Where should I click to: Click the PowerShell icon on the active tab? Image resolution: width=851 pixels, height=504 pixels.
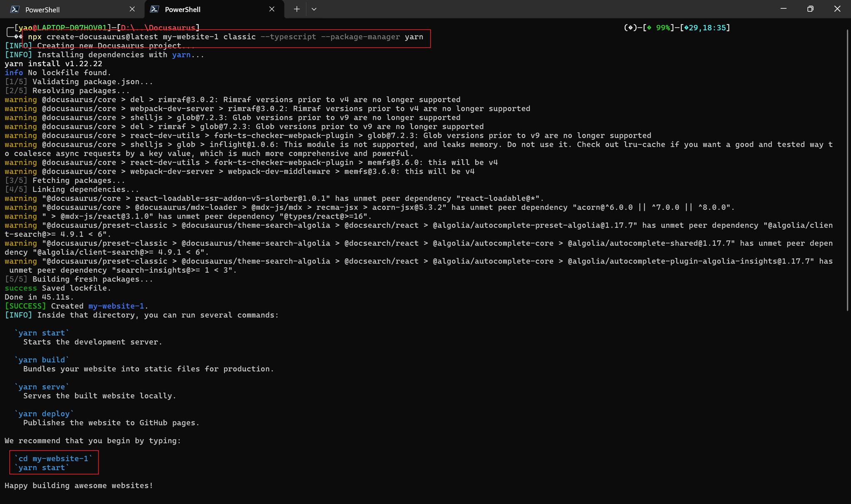155,9
